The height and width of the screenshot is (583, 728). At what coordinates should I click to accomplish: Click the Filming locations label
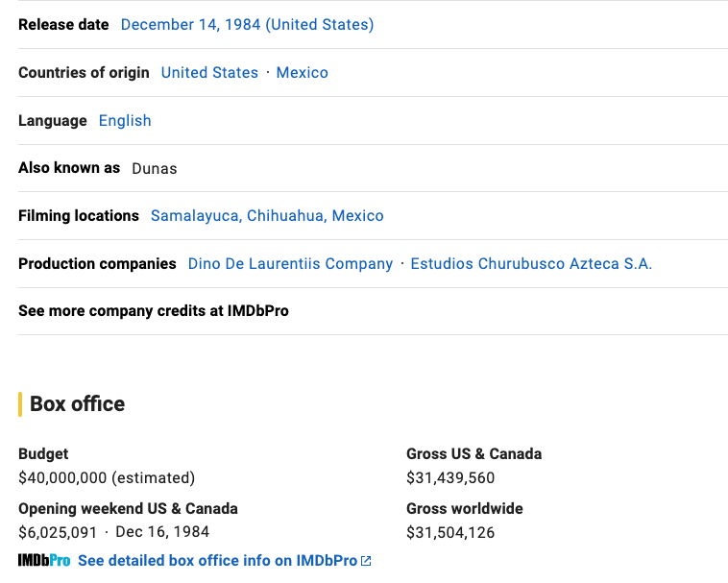coord(79,216)
